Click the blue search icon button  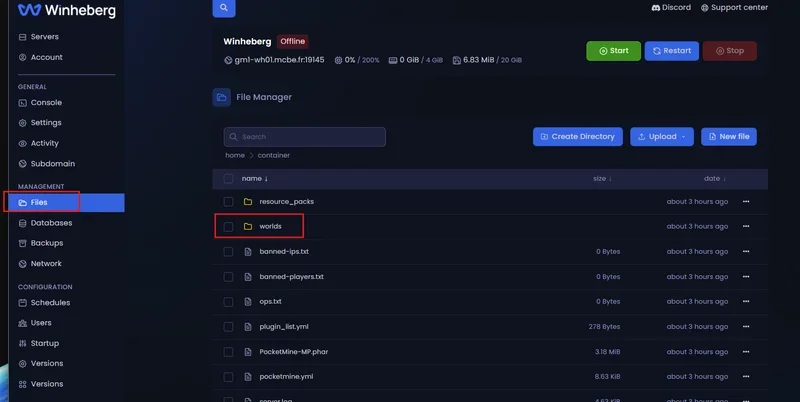click(224, 8)
